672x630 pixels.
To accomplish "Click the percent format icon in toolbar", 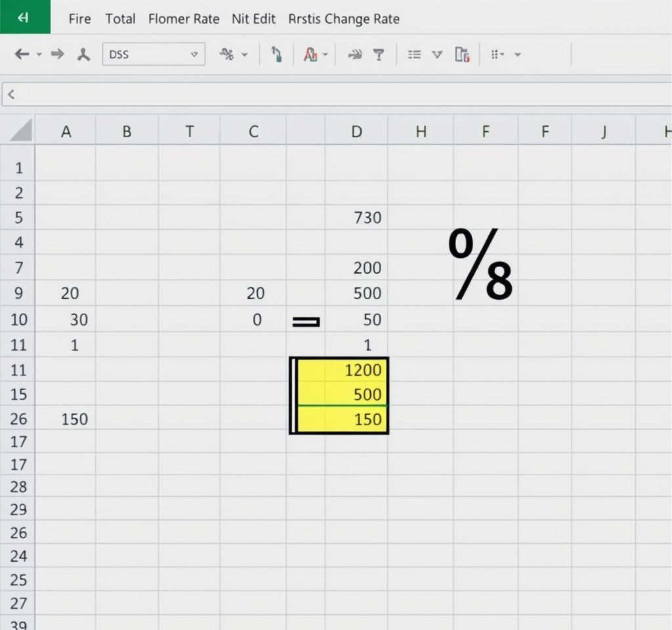I will click(227, 54).
